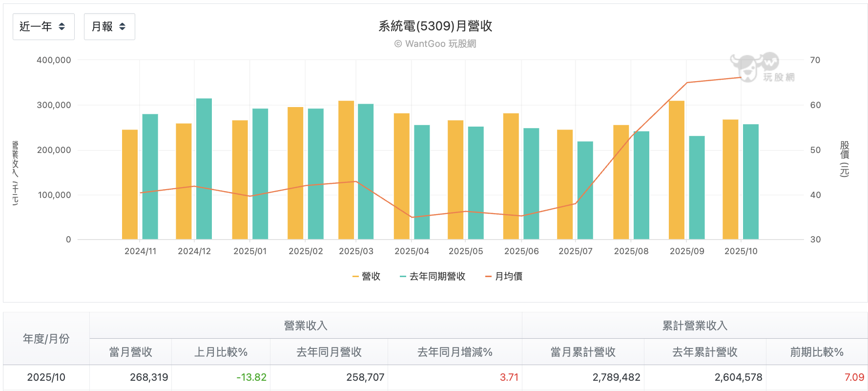868x391 pixels.
Task: Select the 2025/06 teal last-year bar
Action: point(531,184)
